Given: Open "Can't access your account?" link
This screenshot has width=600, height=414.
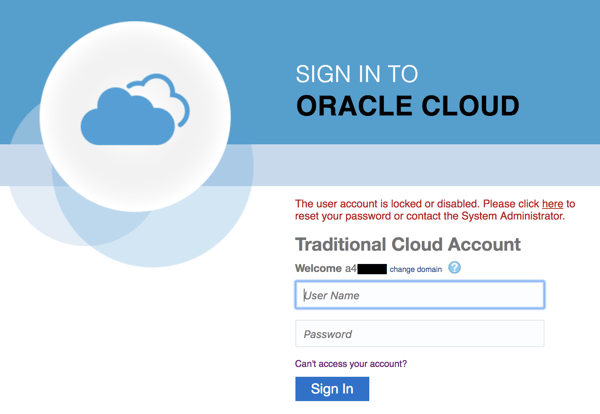Looking at the screenshot, I should click(x=351, y=364).
